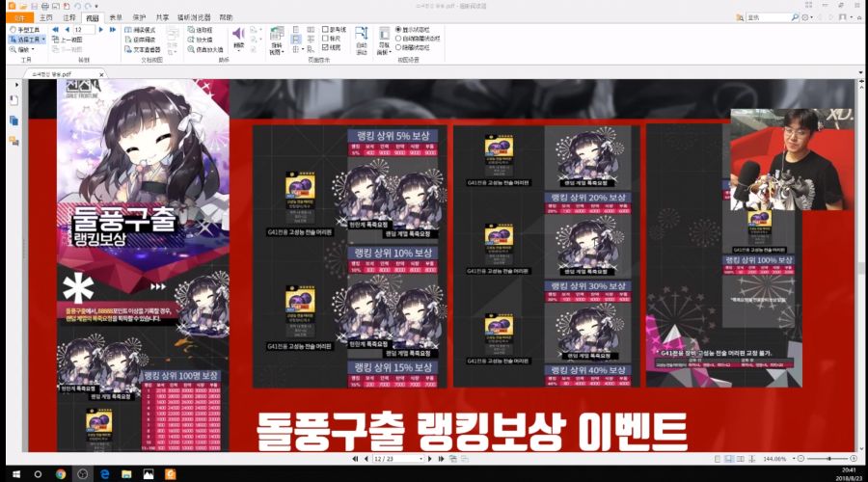Click the vertical scrollbar of the document
Image resolution: width=868 pixels, height=482 pixels.
click(x=861, y=266)
